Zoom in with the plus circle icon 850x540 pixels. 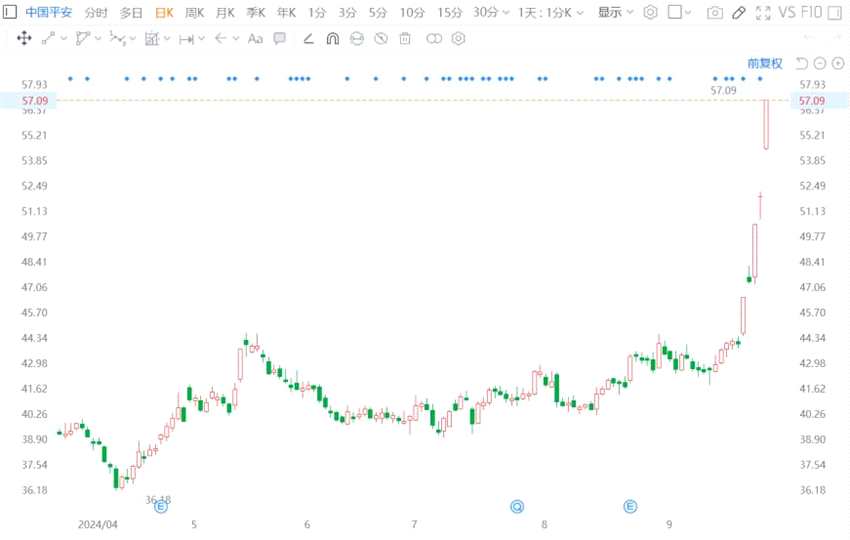838,63
